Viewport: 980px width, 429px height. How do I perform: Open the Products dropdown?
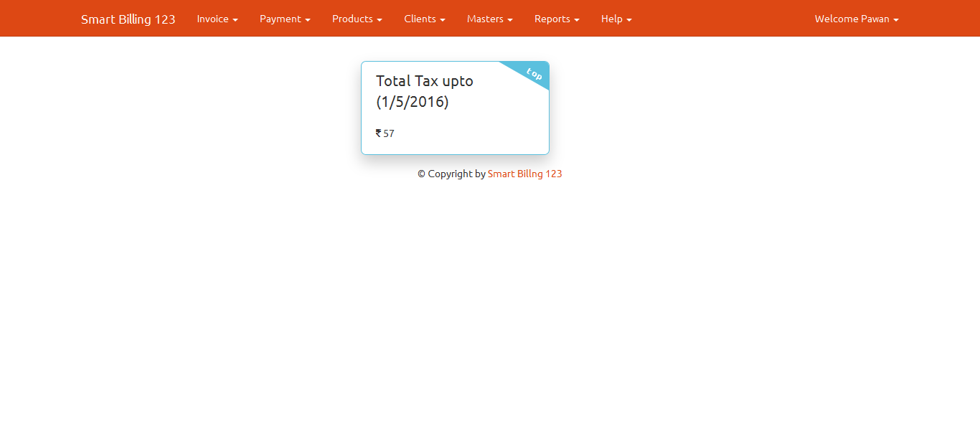(357, 19)
